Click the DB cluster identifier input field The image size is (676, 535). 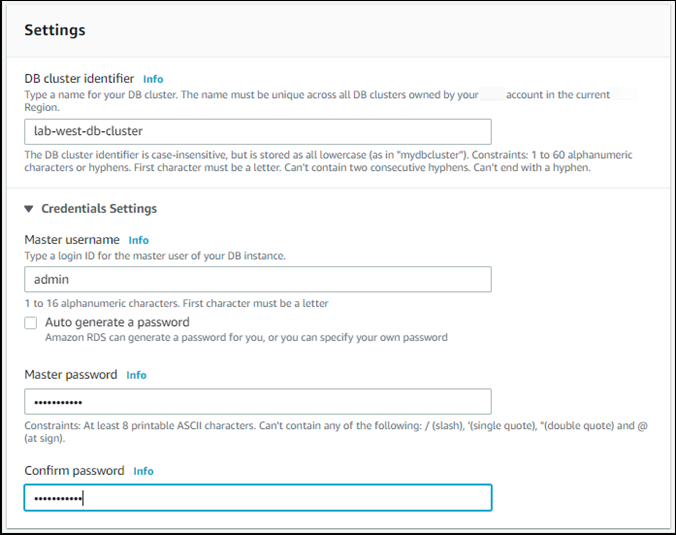pos(257,132)
